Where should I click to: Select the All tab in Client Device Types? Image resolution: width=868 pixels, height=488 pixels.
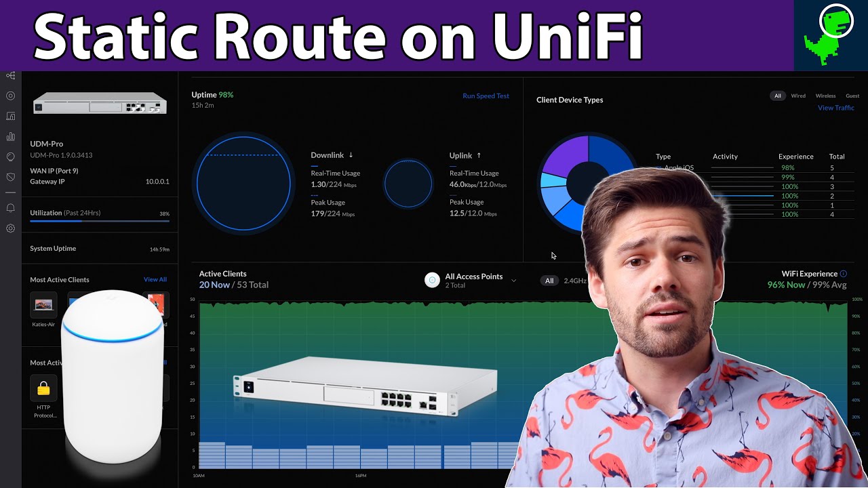pos(778,96)
